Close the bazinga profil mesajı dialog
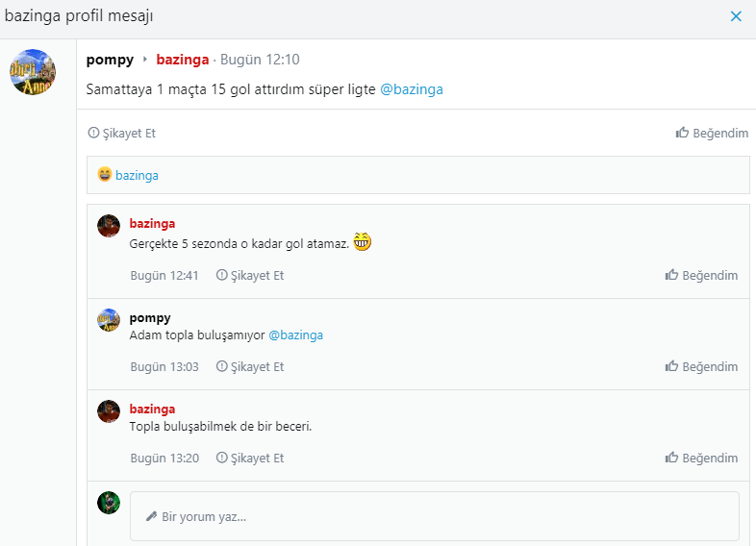 pyautogui.click(x=736, y=16)
